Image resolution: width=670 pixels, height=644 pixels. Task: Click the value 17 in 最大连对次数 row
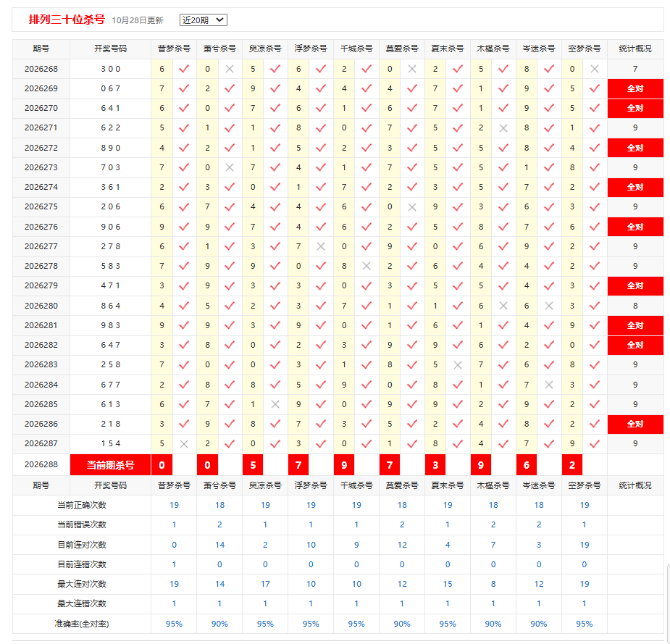[265, 584]
